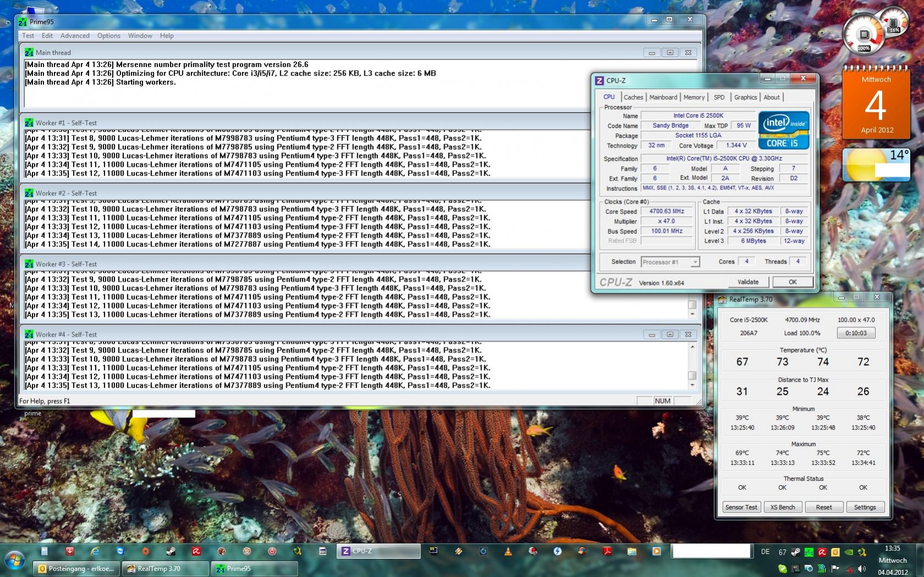Open the Processor #1 selection dropdown
Screen dimensions: 924x577
pos(670,262)
